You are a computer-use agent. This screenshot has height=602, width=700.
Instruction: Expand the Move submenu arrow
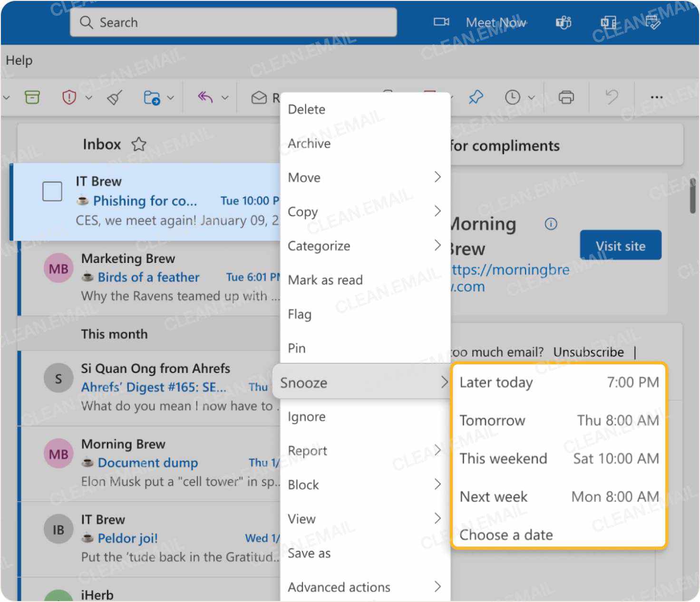[x=437, y=177]
